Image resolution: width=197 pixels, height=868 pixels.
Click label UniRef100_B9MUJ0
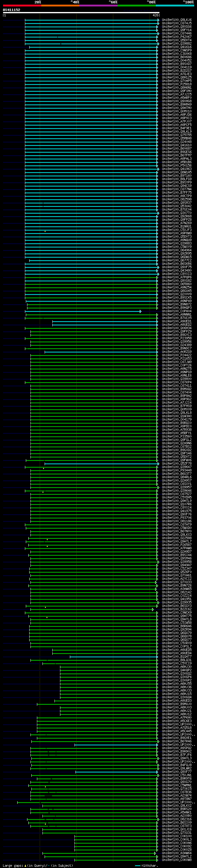coord(177,704)
